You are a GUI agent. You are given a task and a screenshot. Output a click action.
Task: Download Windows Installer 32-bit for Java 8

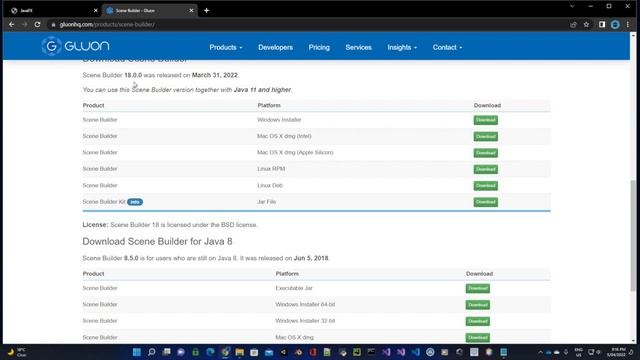click(478, 321)
